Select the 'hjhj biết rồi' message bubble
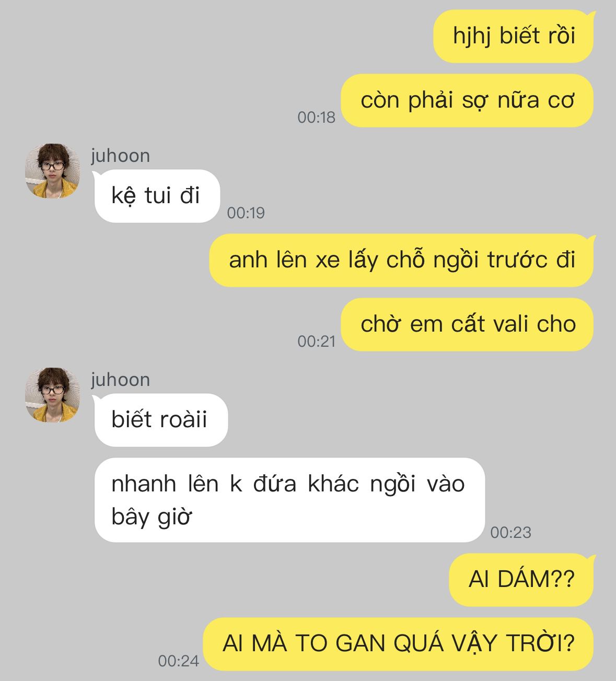616x681 pixels. (514, 37)
